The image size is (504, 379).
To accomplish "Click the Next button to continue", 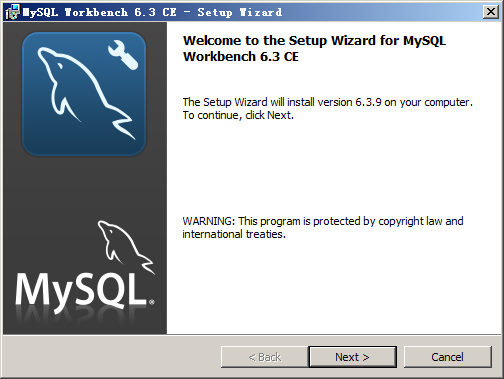I will click(353, 357).
